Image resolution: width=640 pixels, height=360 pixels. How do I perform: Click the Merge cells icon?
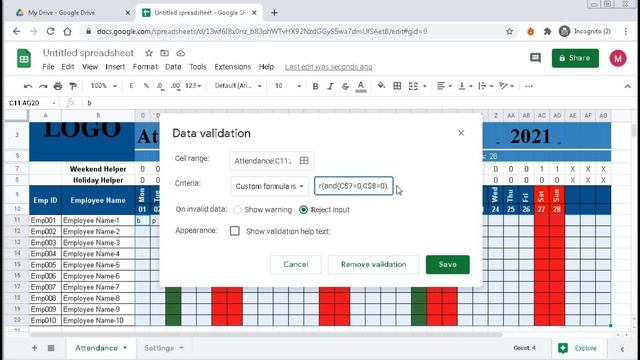(x=413, y=86)
